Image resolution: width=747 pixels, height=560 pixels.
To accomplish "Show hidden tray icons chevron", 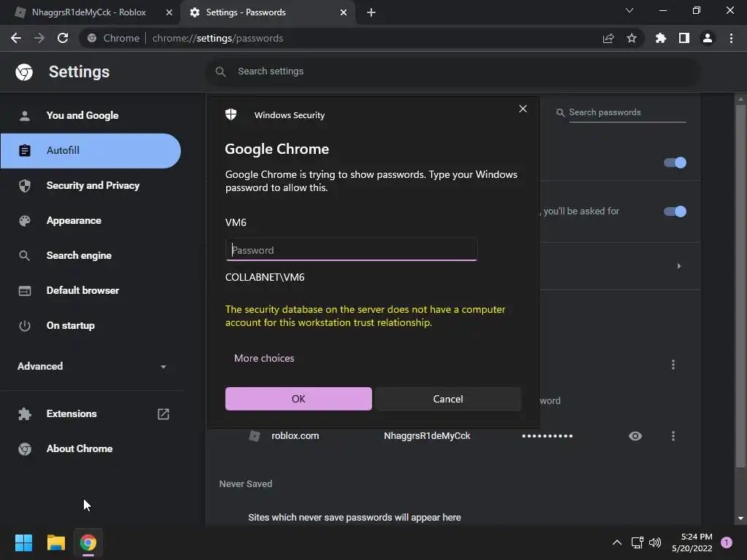I will pos(617,542).
